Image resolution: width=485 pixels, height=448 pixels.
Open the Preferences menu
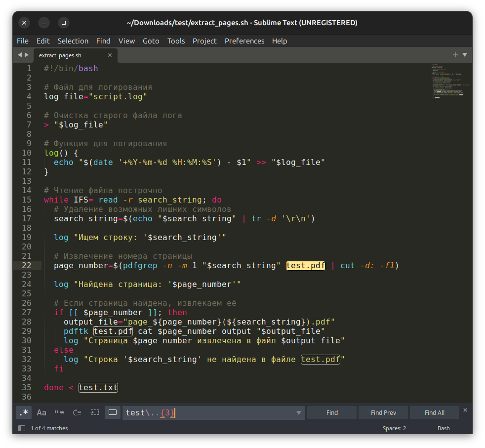(244, 41)
